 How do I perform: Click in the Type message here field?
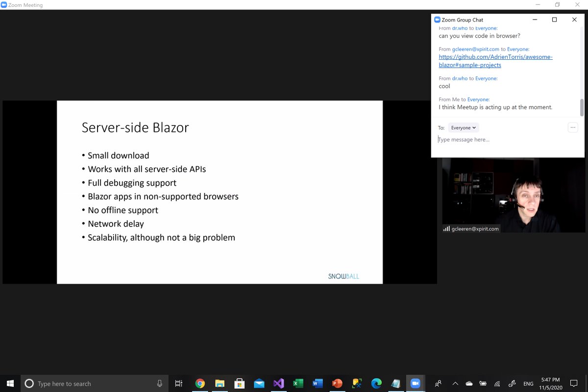[x=507, y=140]
